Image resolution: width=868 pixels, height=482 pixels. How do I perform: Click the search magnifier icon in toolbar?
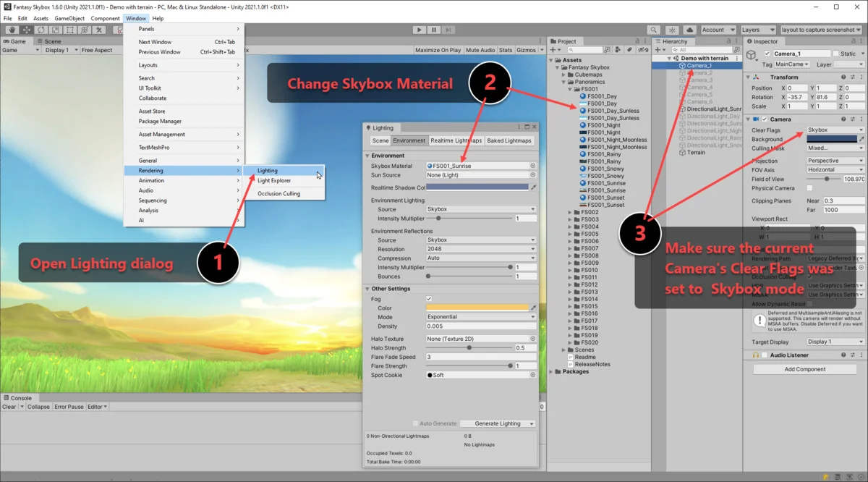point(653,30)
